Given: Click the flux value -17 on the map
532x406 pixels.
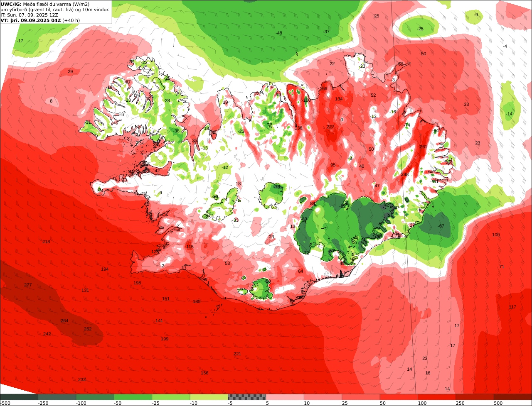Looking at the screenshot, I should click(x=20, y=41).
